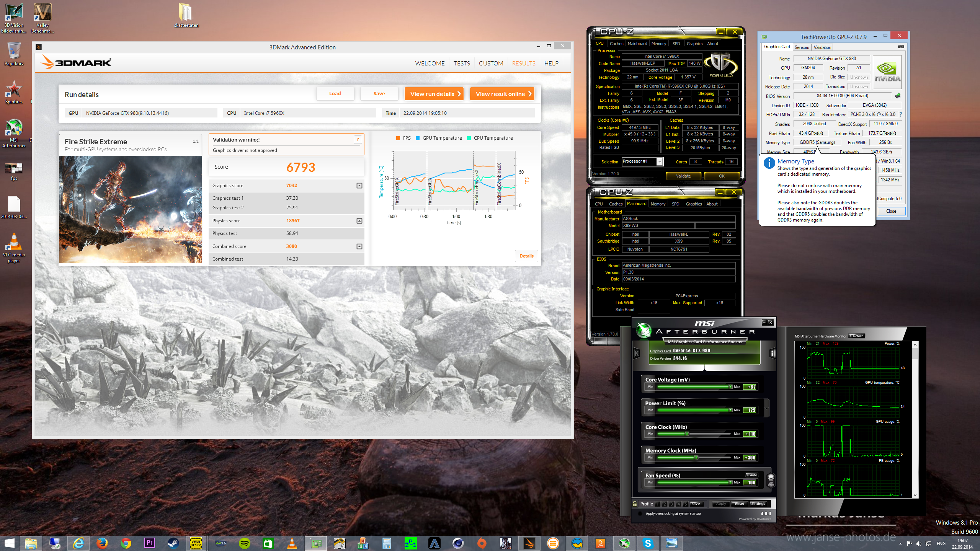This screenshot has height=551, width=980.
Task: Open the VLC media player desktop shortcut
Action: (14, 248)
